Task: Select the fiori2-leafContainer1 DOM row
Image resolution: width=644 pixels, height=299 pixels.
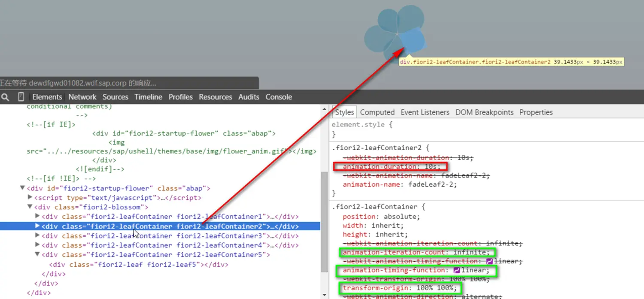Action: tap(170, 217)
